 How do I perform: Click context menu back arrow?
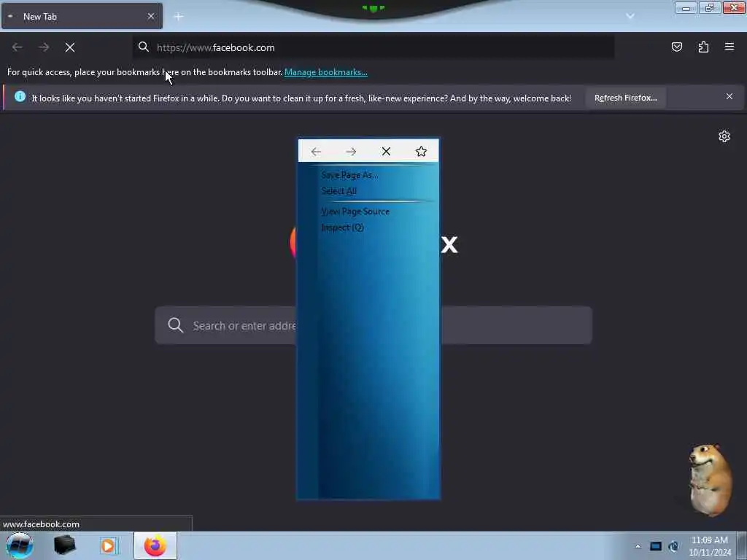(x=316, y=152)
